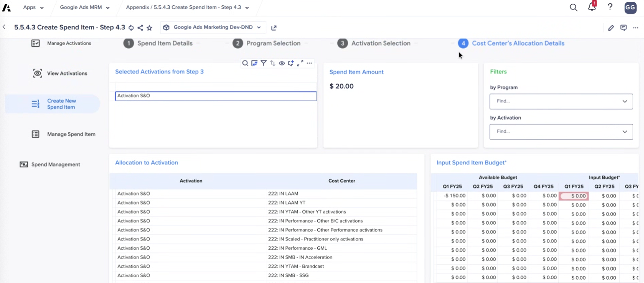Viewport: 644px width, 283px height.
Task: Switch to step 2 Program Selection
Action: pyautogui.click(x=267, y=43)
